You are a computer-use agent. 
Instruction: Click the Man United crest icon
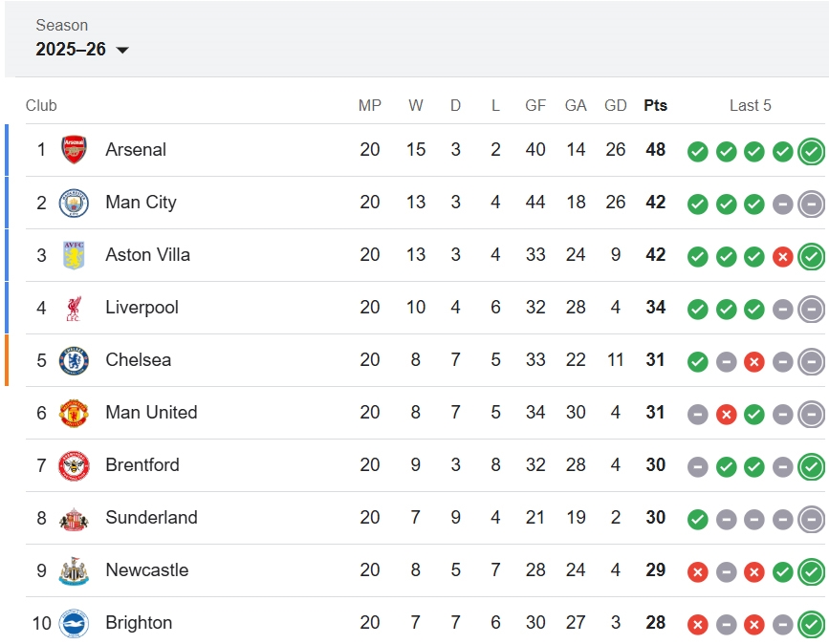pos(74,413)
